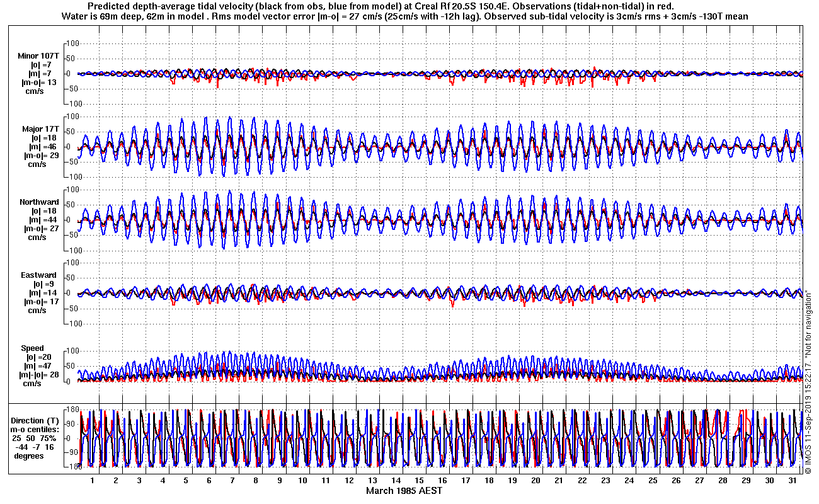Click the '180' tick on the Direction axis
The width and height of the screenshot is (819, 504).
71,411
